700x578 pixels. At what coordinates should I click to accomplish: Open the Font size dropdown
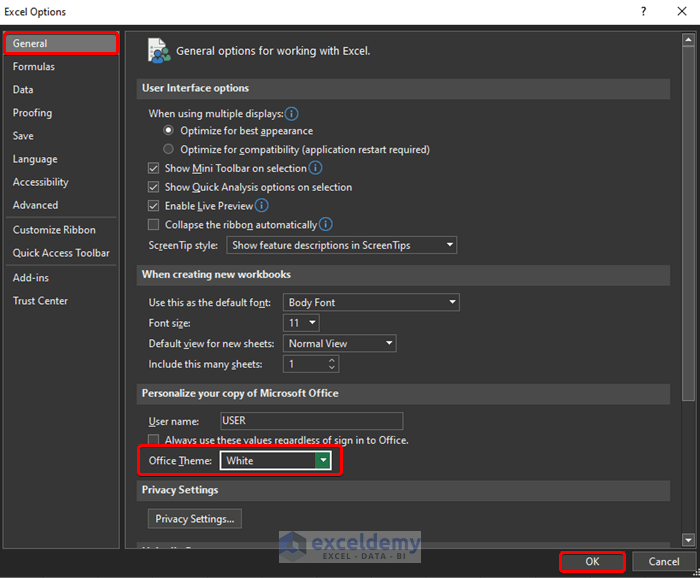coord(301,323)
